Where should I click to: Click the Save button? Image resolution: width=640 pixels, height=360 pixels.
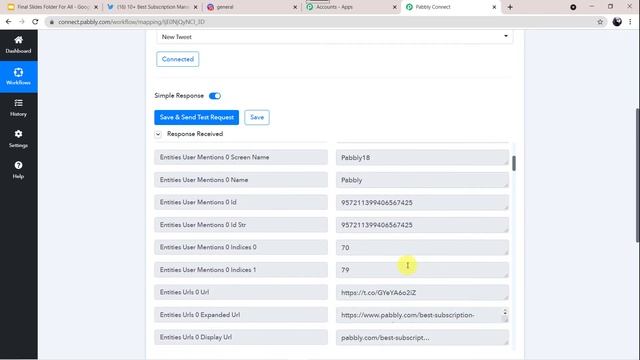(257, 118)
